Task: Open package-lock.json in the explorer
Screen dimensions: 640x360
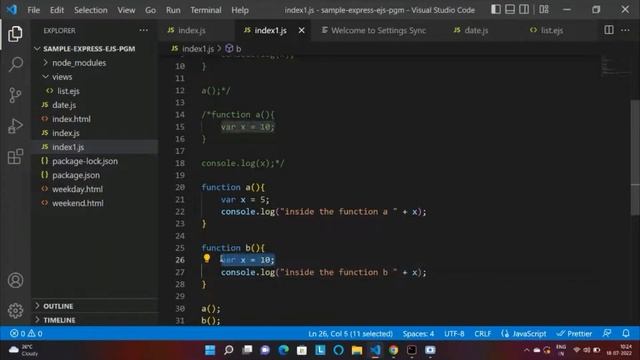Action: tap(94, 161)
